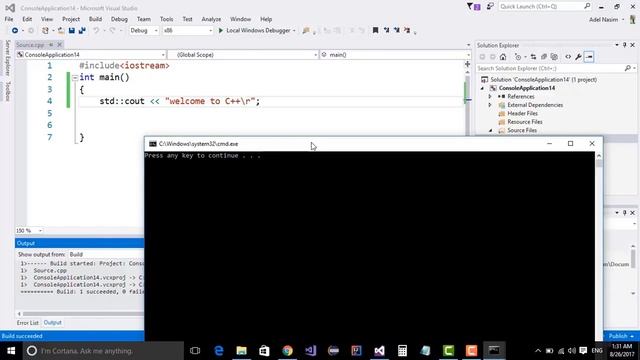Toggle Preview Selected Items in Solution Explorer

click(x=589, y=57)
